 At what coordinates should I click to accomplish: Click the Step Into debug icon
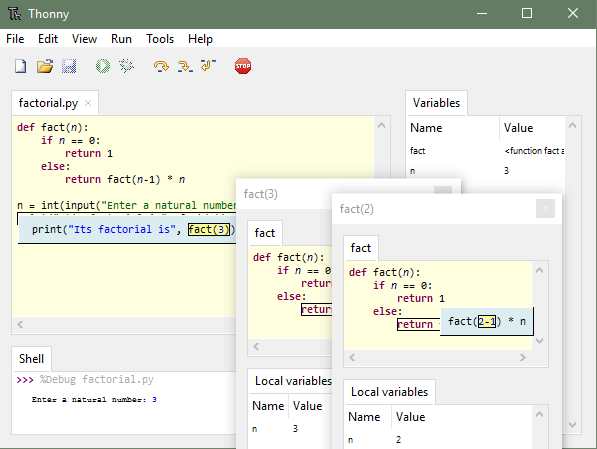pos(185,66)
